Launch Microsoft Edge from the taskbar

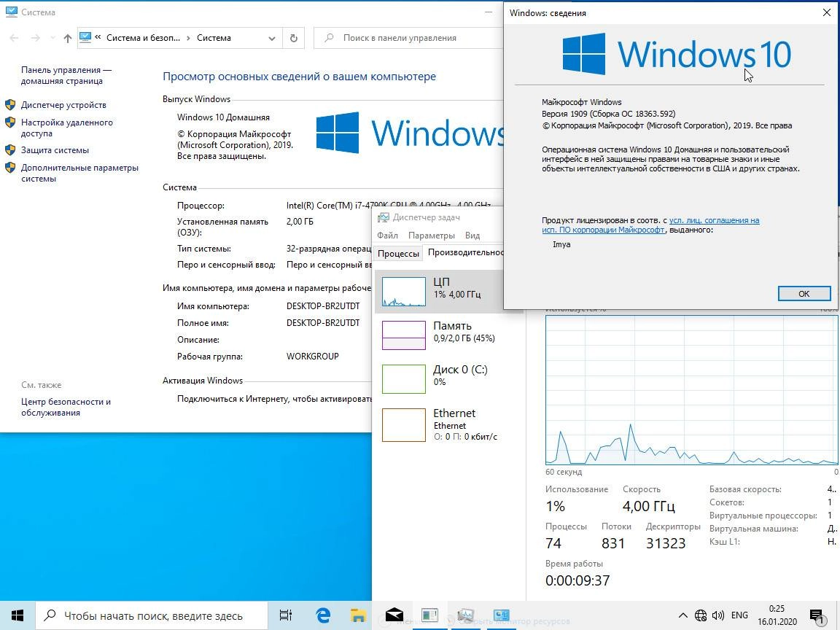coord(323,615)
